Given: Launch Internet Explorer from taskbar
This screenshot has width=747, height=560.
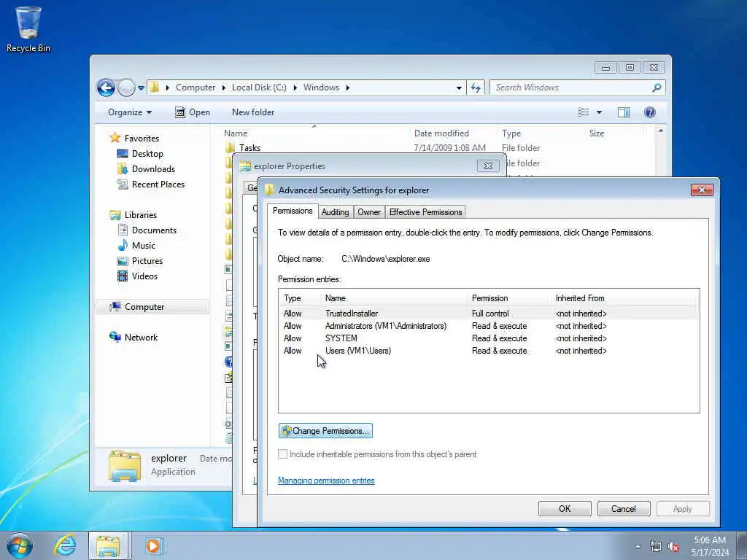Looking at the screenshot, I should 64,545.
